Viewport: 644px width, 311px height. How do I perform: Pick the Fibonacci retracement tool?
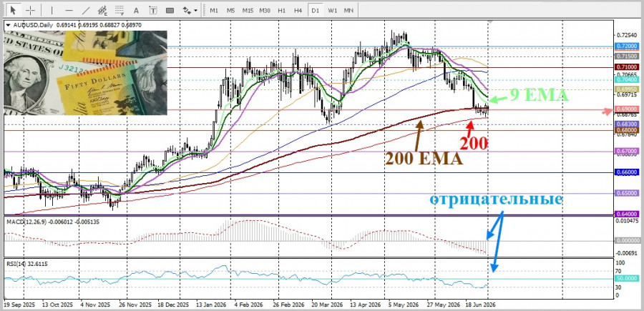pos(119,10)
